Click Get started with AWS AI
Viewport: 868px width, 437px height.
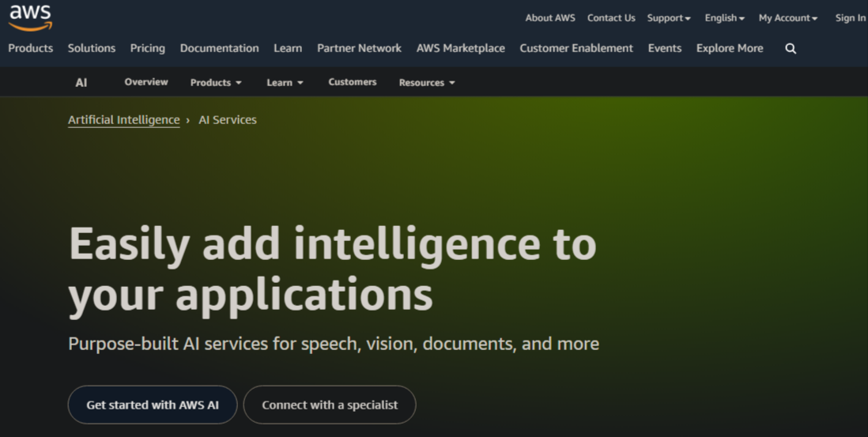click(153, 405)
